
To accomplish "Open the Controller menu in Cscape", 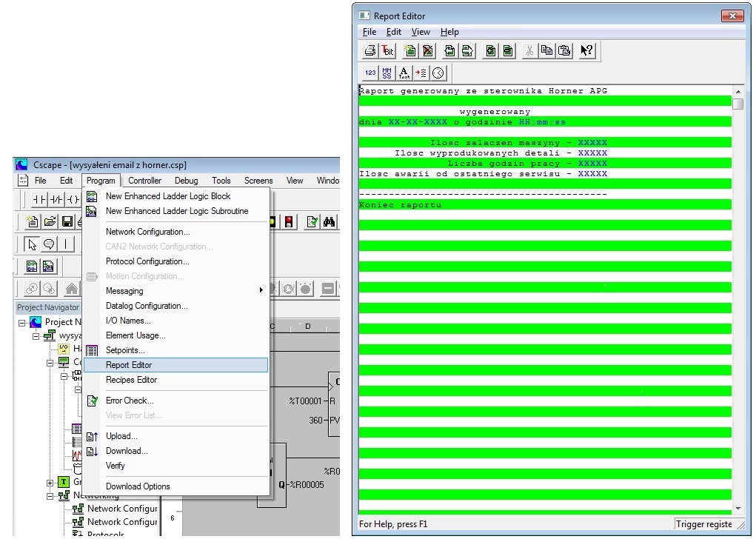I will tap(144, 181).
